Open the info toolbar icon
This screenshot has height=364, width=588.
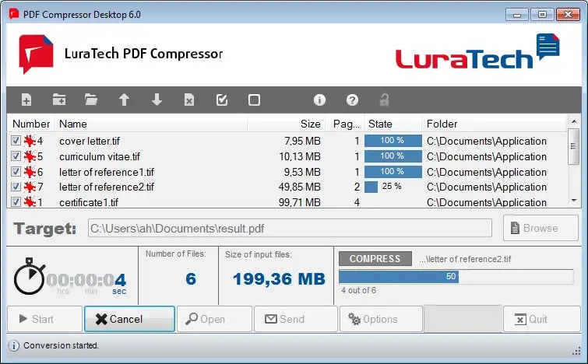coord(319,100)
